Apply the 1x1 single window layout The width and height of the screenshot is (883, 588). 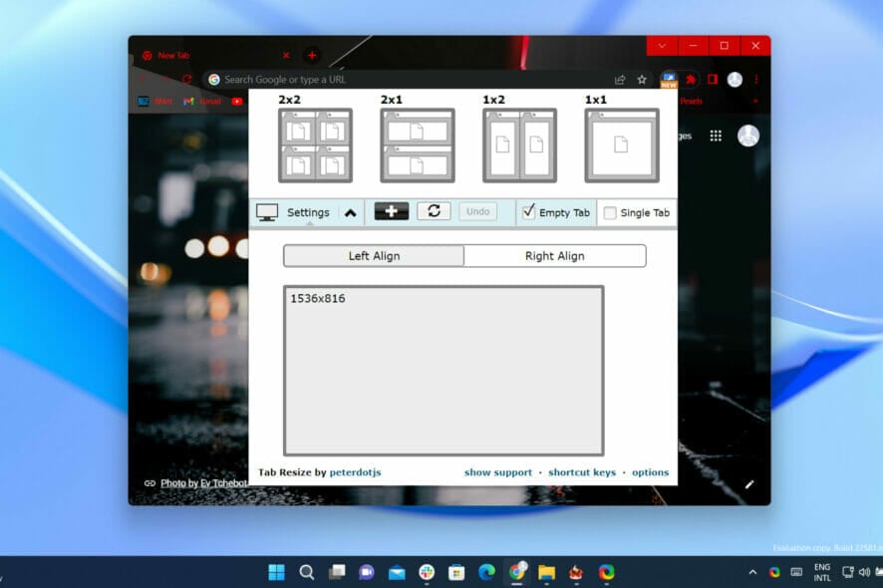621,146
